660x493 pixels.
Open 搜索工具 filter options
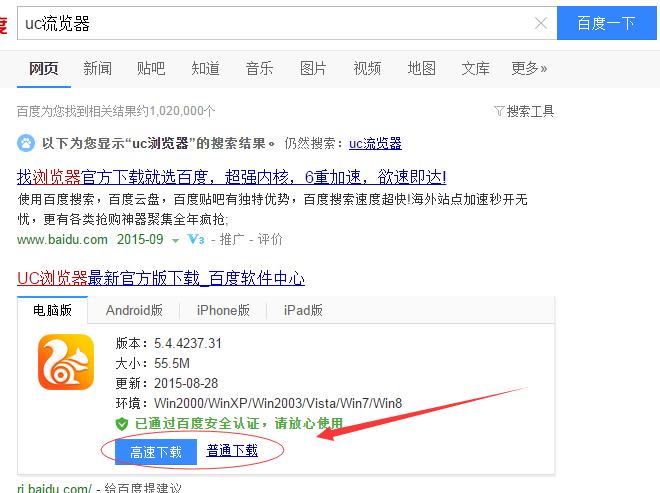(x=530, y=111)
